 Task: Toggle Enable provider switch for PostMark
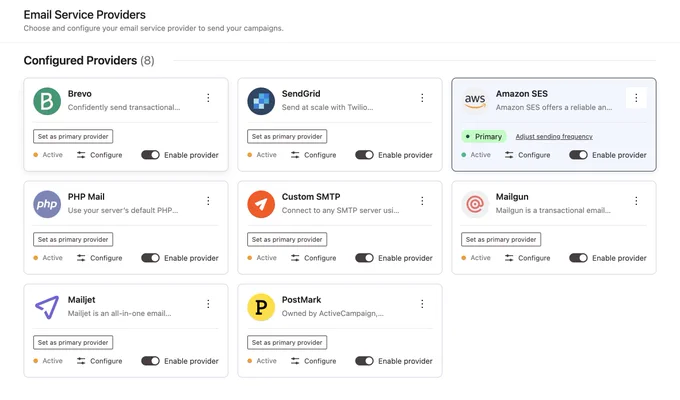tap(364, 361)
